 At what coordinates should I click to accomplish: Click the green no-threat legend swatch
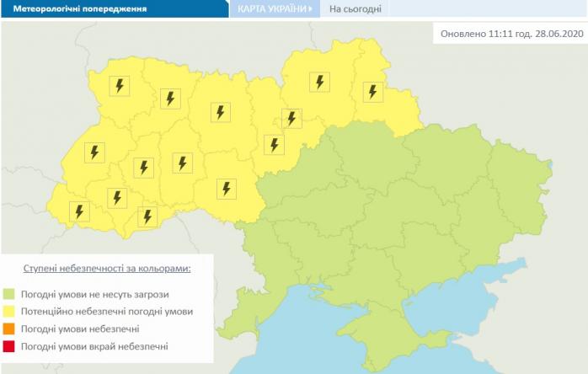[12, 295]
